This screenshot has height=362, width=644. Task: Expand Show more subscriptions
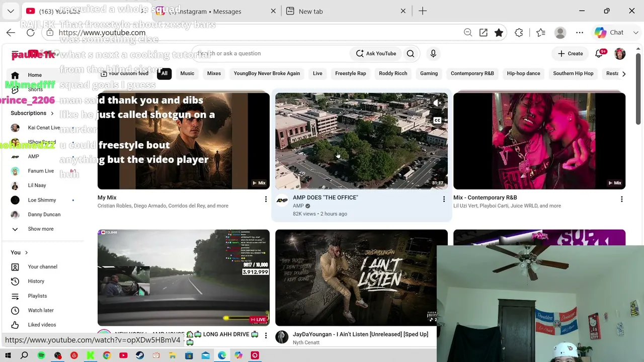click(x=40, y=229)
